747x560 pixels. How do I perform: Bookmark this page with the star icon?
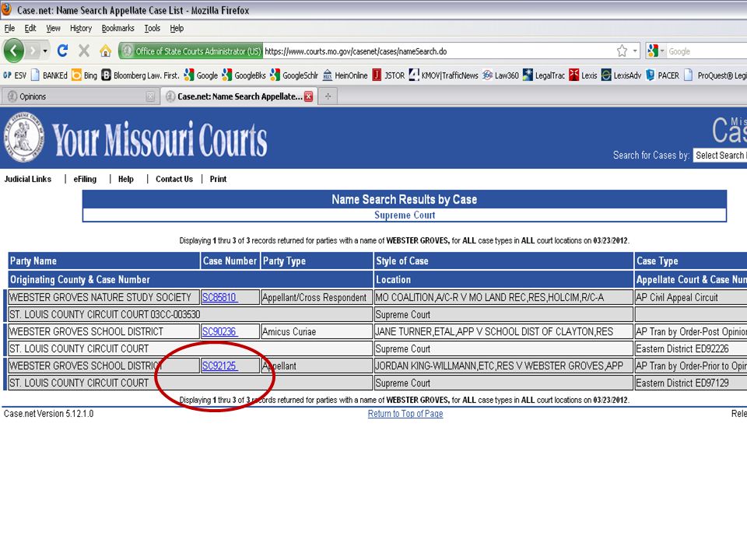coord(622,51)
